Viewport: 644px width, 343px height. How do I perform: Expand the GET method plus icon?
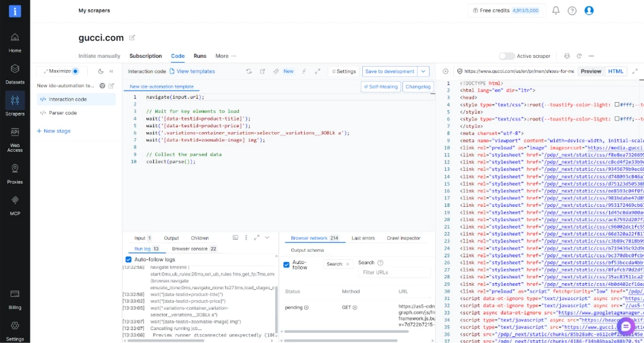(355, 307)
